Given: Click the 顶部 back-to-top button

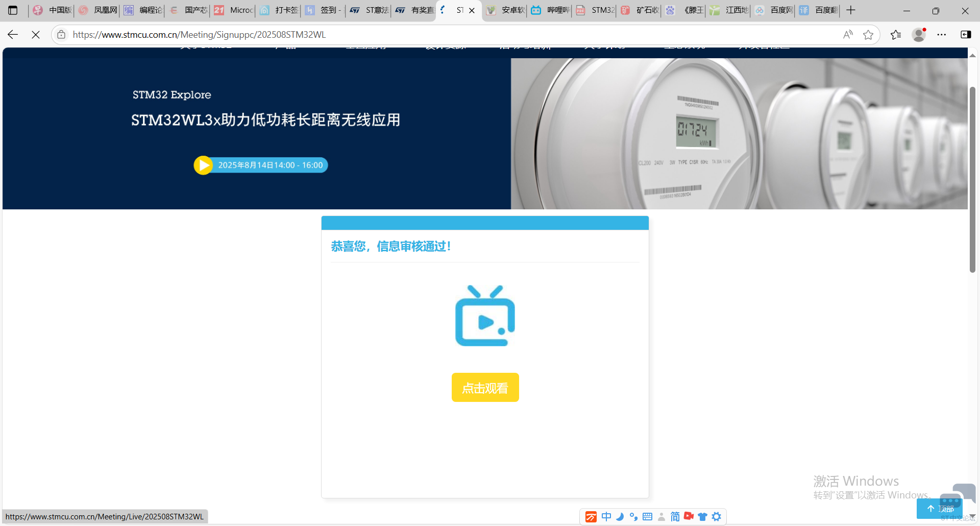Looking at the screenshot, I should pos(940,509).
